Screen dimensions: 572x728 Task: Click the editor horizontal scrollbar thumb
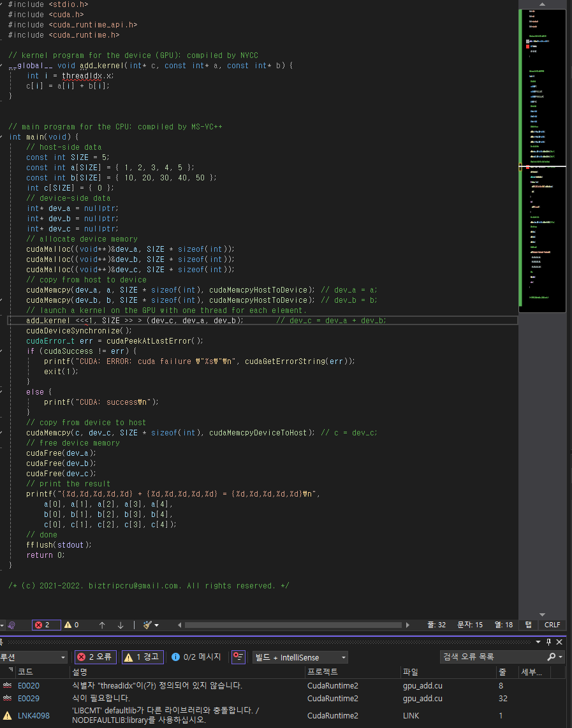(293, 625)
